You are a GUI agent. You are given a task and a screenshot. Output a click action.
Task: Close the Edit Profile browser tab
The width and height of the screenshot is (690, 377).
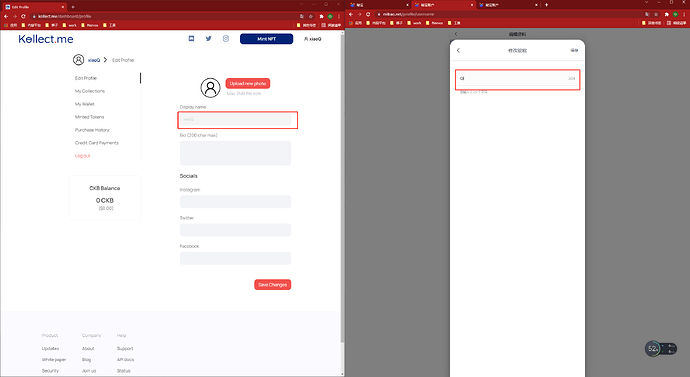click(x=63, y=7)
